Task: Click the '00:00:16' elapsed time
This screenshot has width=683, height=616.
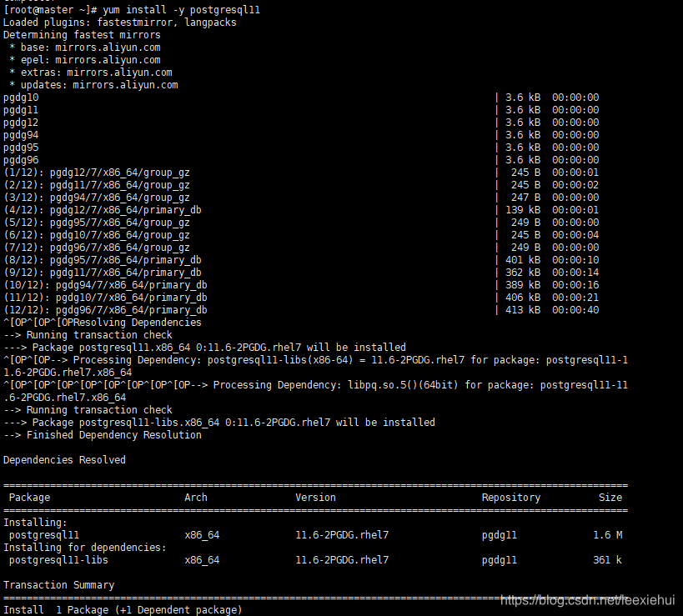Action: (575, 285)
